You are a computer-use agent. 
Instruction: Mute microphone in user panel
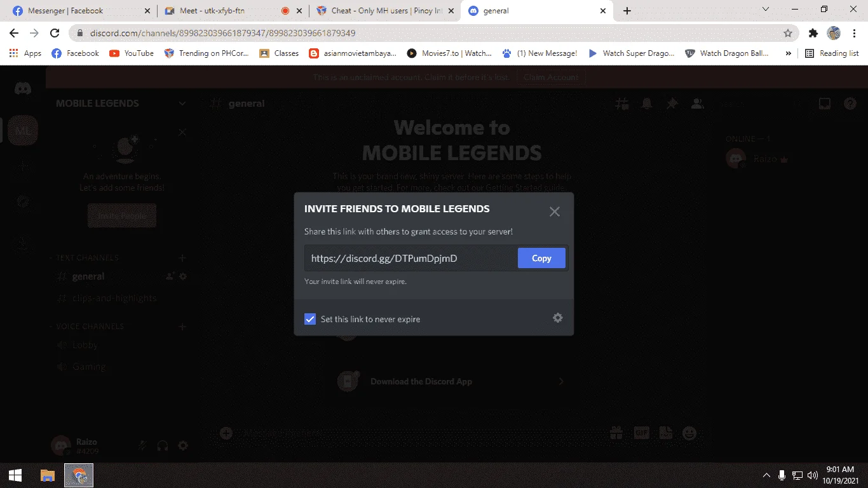[142, 446]
